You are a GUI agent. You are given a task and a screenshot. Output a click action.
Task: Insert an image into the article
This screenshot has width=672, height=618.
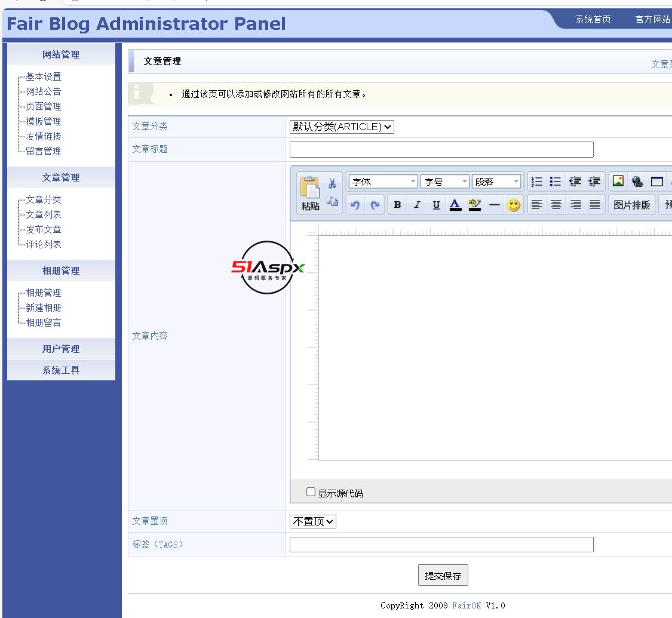coord(618,181)
